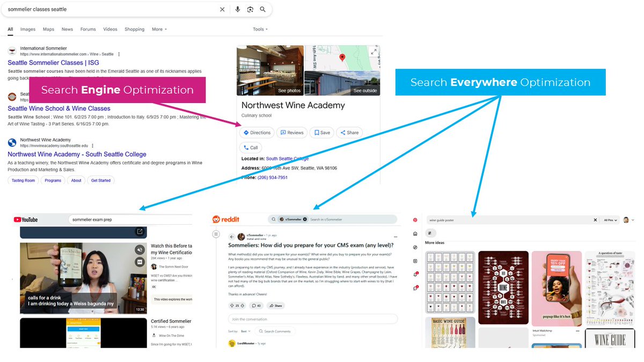644x362 pixels.
Task: Click the Programs sitelink chip
Action: pyautogui.click(x=53, y=181)
